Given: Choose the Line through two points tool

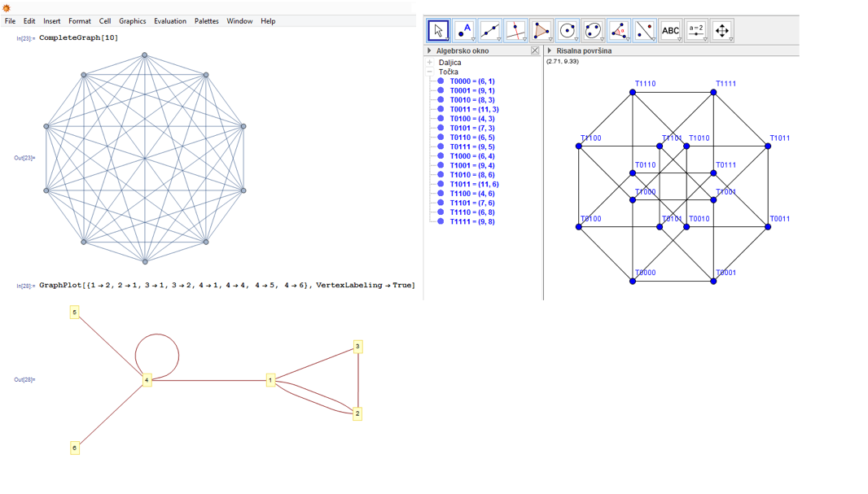Looking at the screenshot, I should pos(489,31).
